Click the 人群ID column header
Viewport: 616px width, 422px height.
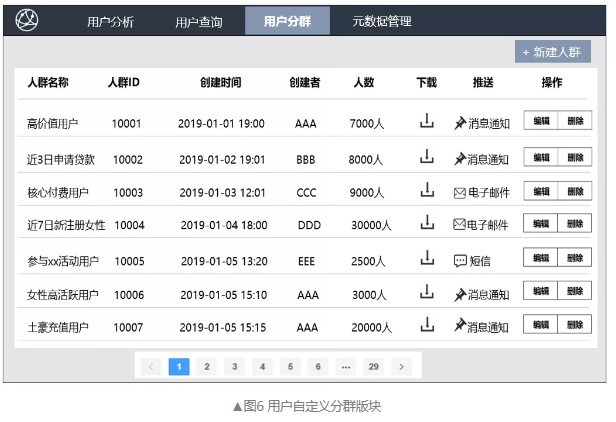click(x=124, y=82)
